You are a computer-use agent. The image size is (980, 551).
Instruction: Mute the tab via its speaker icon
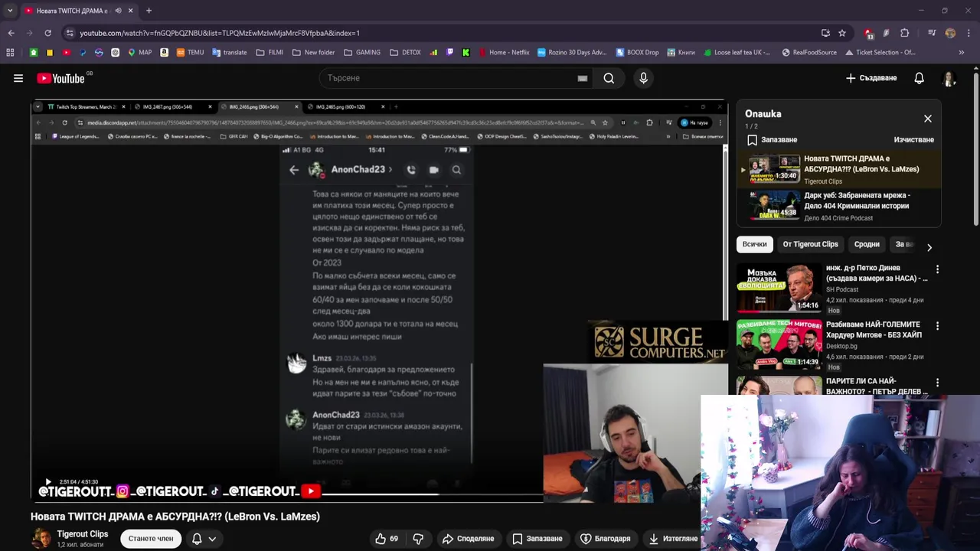click(118, 11)
